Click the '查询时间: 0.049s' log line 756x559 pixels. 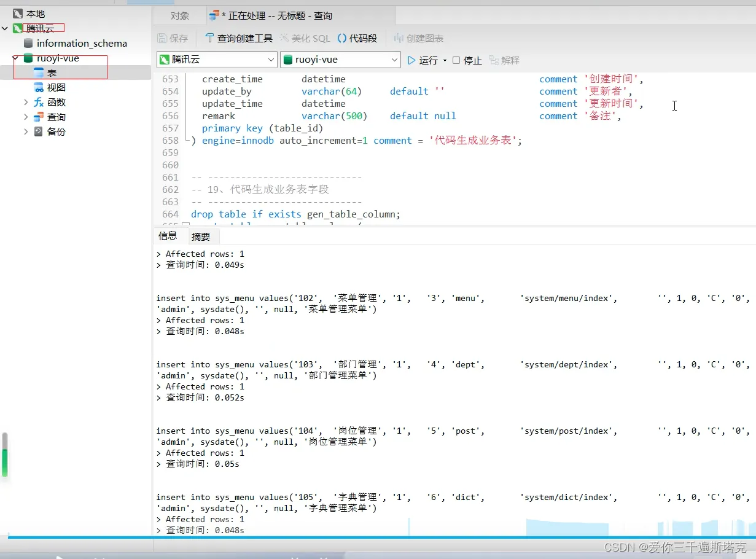(200, 265)
